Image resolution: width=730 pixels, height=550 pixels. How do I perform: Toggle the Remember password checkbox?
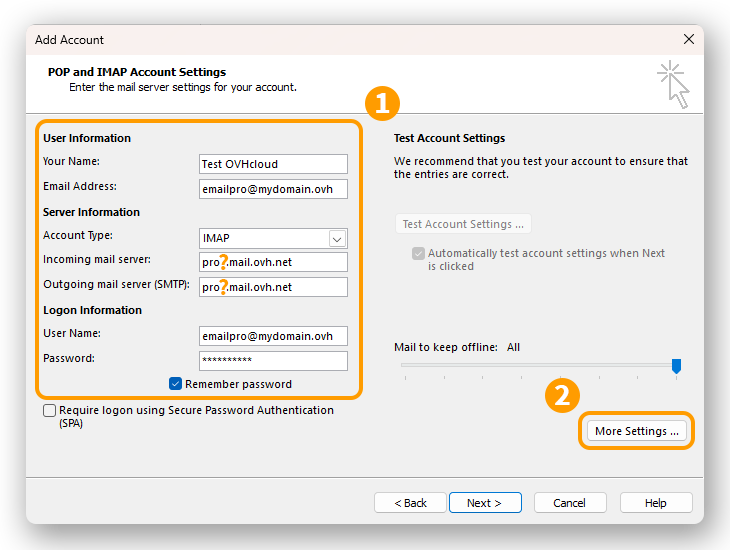click(176, 384)
